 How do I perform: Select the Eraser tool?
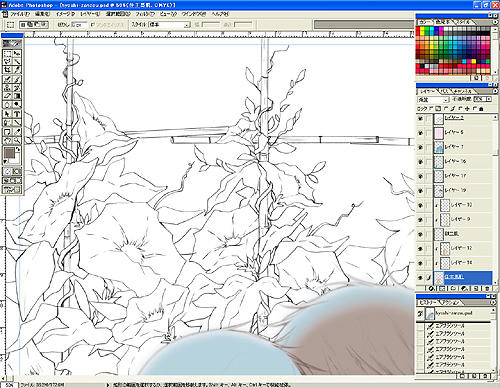click(x=7, y=96)
